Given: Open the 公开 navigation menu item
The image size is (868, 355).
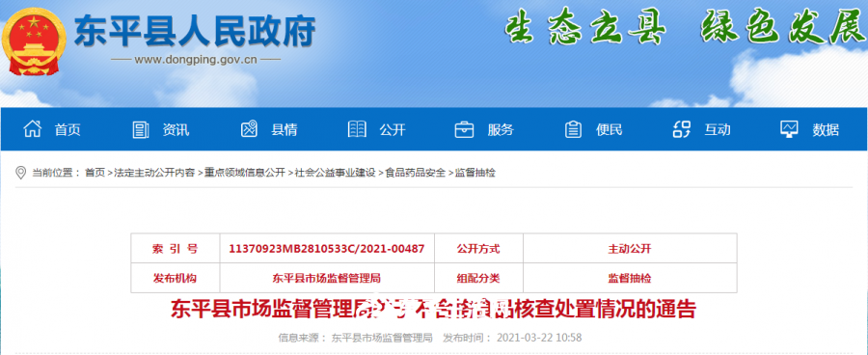Looking at the screenshot, I should [x=393, y=129].
